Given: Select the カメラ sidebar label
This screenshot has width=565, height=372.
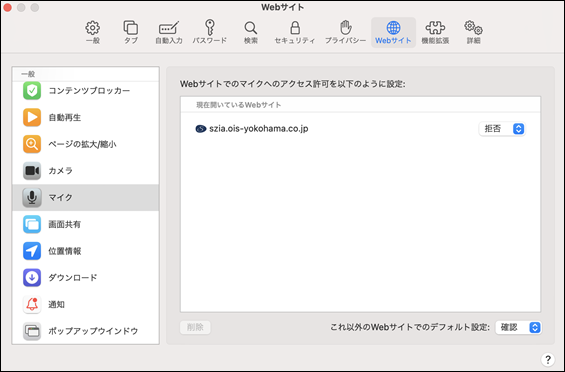Looking at the screenshot, I should pyautogui.click(x=61, y=170).
